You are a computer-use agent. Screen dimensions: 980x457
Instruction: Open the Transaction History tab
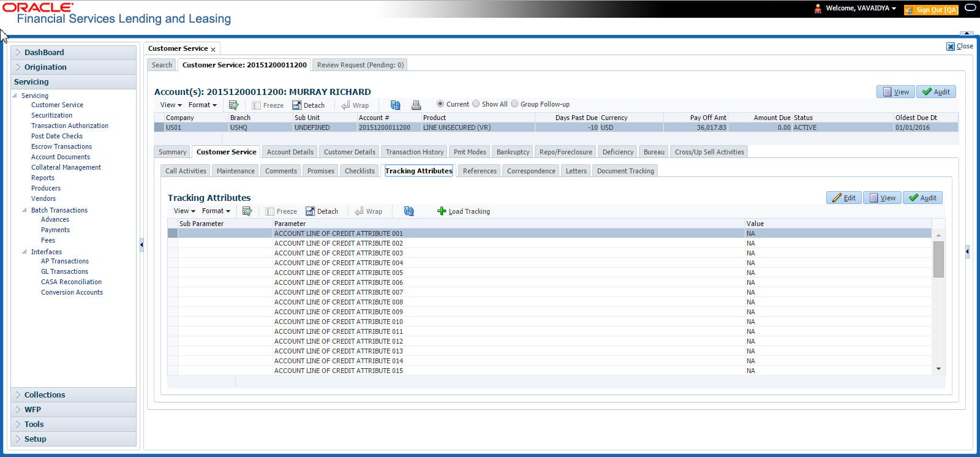pyautogui.click(x=415, y=152)
